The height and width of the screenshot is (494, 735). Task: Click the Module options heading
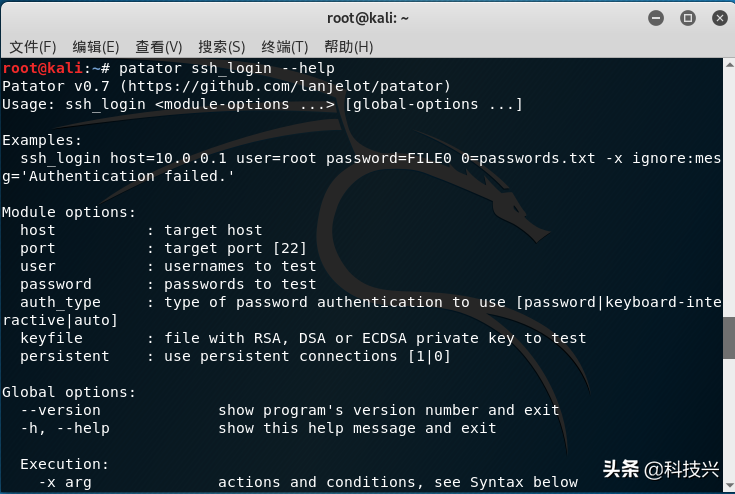coord(68,212)
